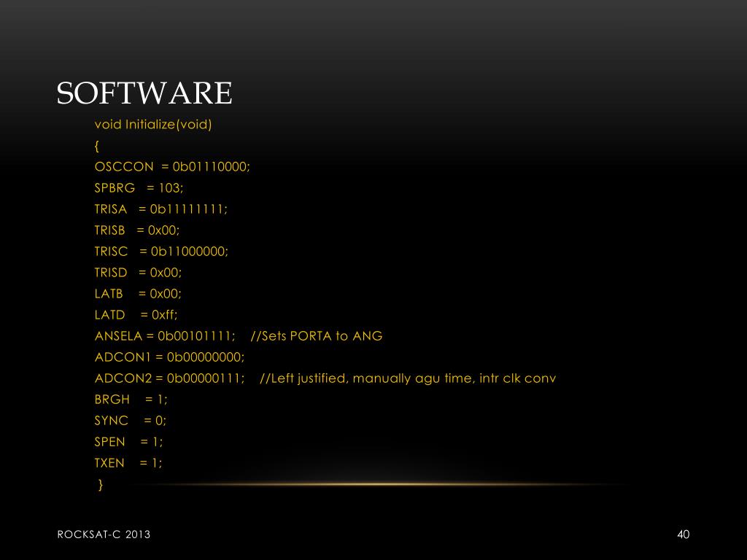Screen dimensions: 747x560
Task: Click the SOFTWARE slide title
Action: tap(144, 93)
